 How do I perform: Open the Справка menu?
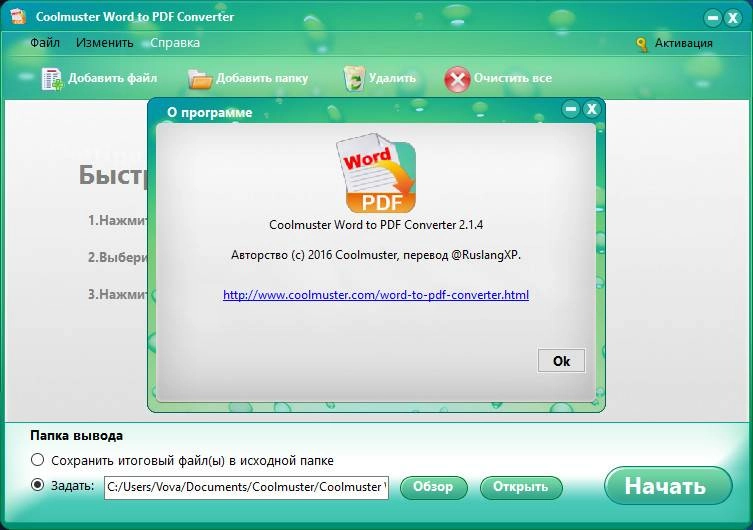(175, 43)
